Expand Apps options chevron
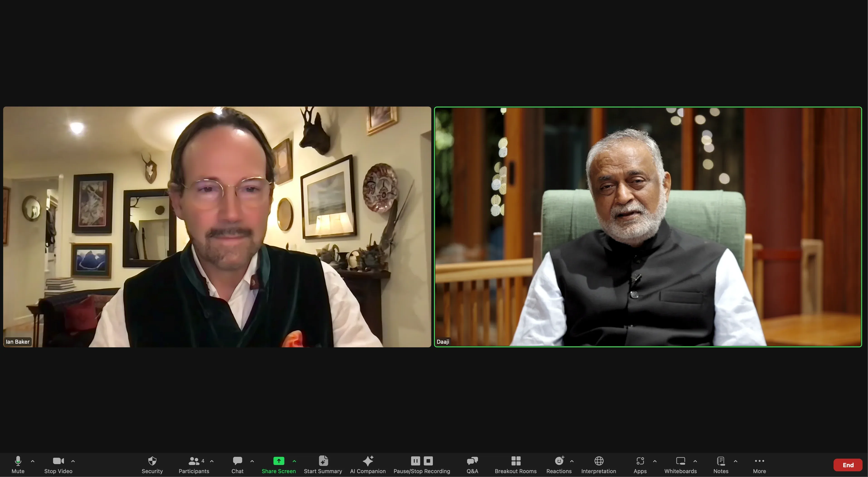Image resolution: width=868 pixels, height=477 pixels. [655, 461]
